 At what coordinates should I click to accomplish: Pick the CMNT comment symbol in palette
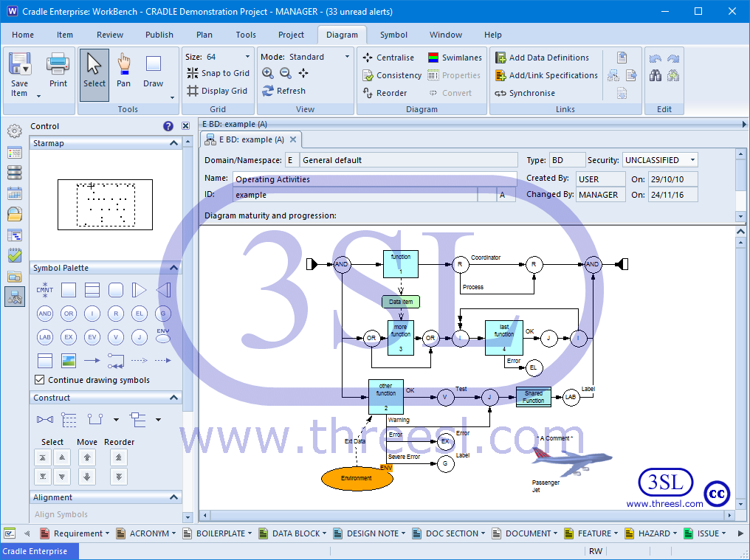pyautogui.click(x=45, y=289)
